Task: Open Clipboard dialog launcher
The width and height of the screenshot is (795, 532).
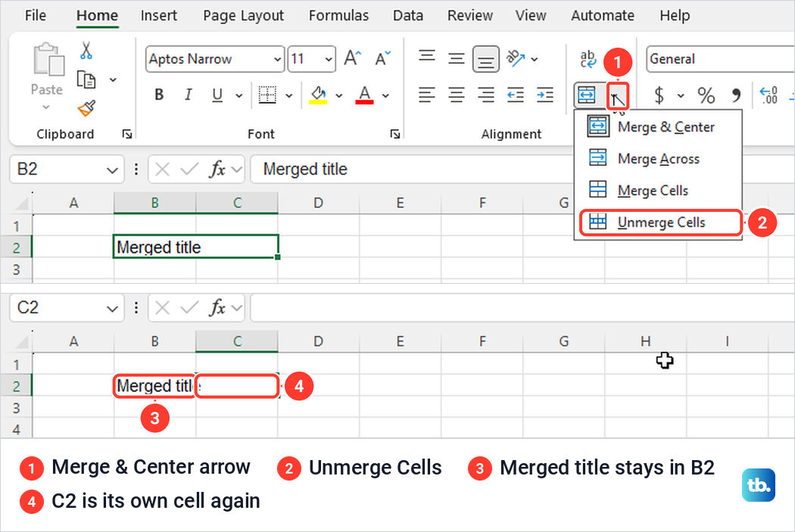Action: coord(126,134)
